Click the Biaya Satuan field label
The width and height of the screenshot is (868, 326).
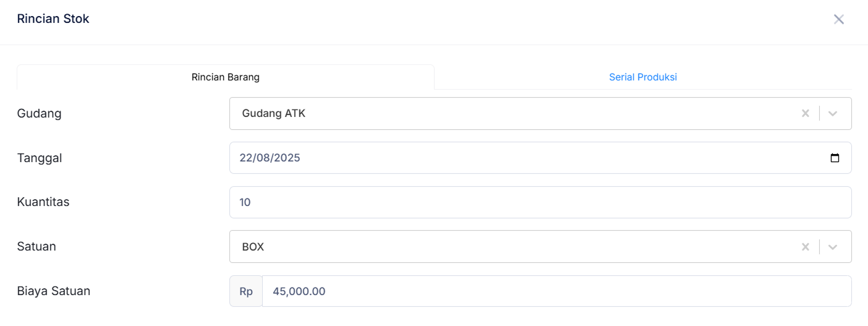(54, 291)
